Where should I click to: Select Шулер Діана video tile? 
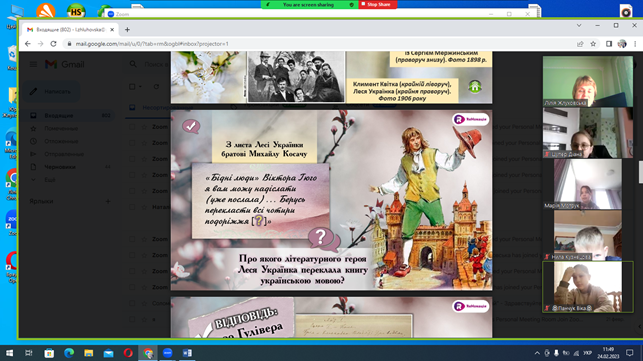tap(588, 133)
